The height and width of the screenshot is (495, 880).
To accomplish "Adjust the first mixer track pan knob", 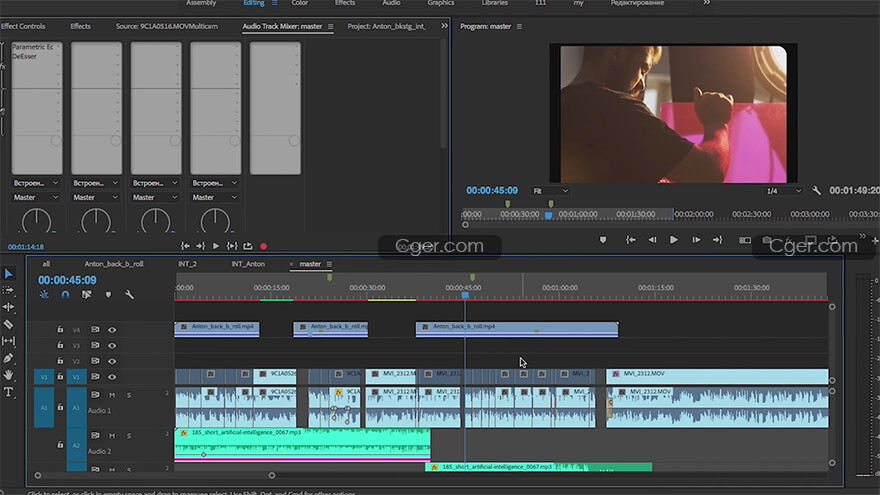I will coord(36,221).
